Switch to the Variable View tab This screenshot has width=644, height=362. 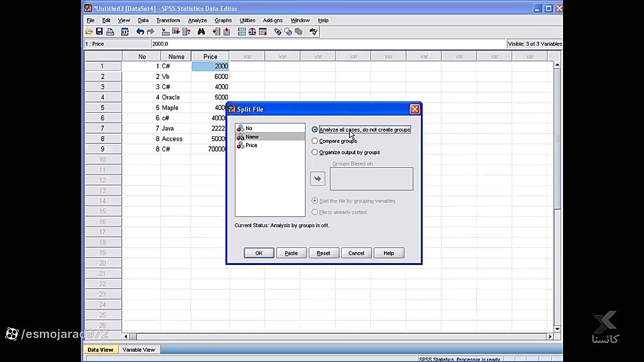click(x=139, y=349)
